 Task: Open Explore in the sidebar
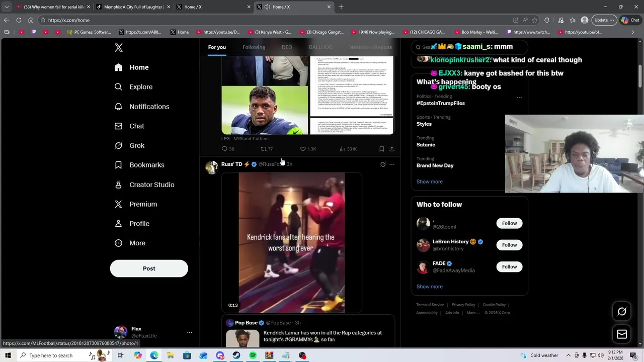pyautogui.click(x=134, y=87)
